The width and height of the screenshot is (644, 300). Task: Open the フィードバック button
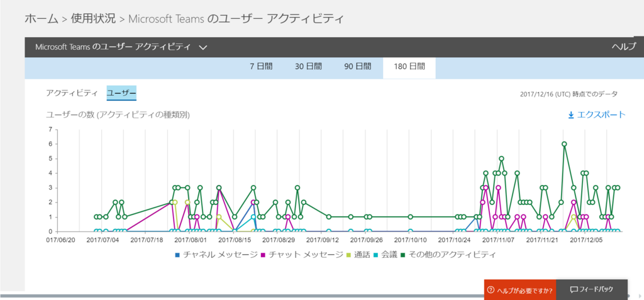click(x=592, y=289)
